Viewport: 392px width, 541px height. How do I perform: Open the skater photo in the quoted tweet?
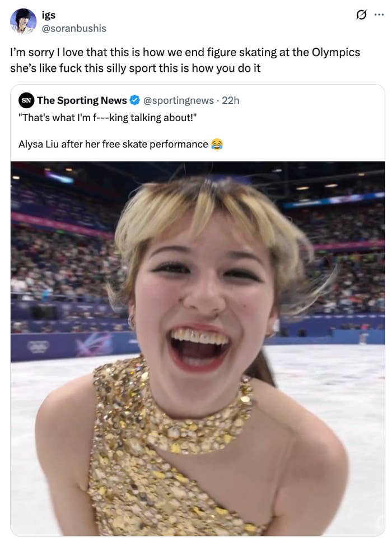pos(197,280)
